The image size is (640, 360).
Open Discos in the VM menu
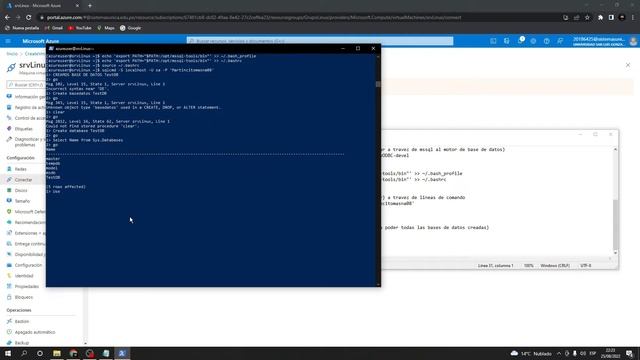21,190
